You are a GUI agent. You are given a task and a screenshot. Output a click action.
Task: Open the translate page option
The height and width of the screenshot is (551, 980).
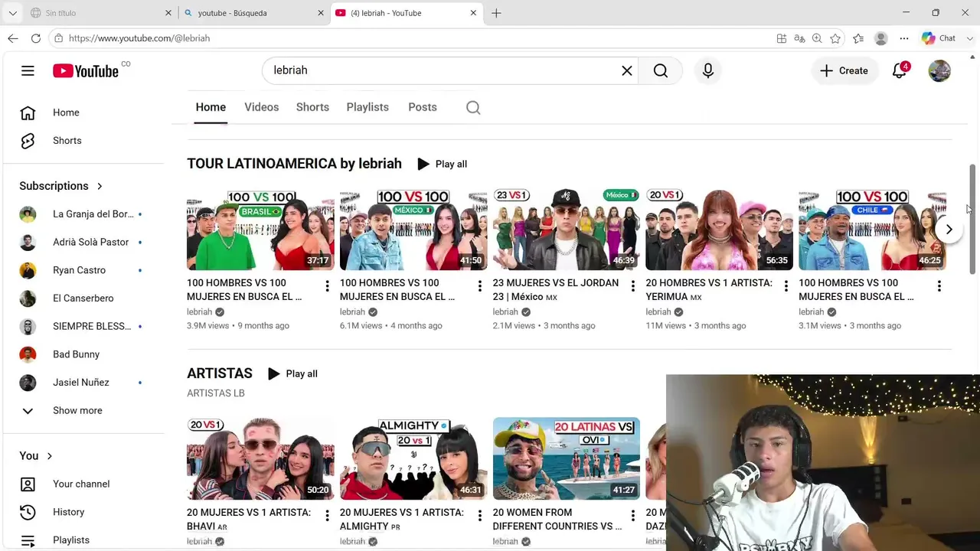(x=799, y=38)
